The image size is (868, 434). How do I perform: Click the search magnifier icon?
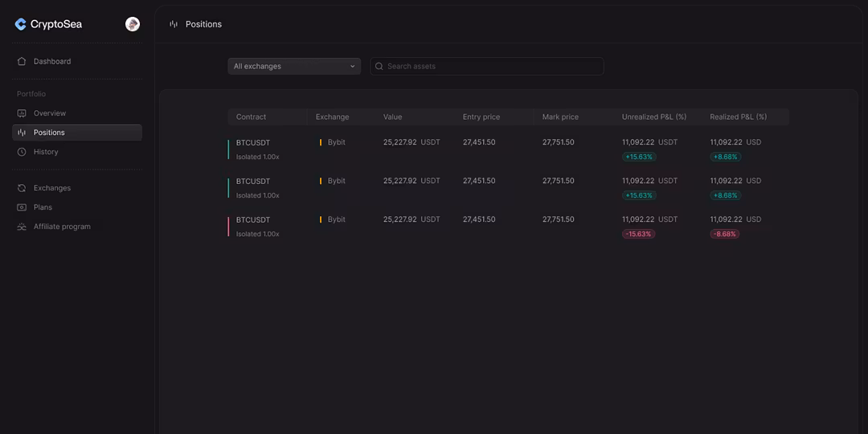379,67
